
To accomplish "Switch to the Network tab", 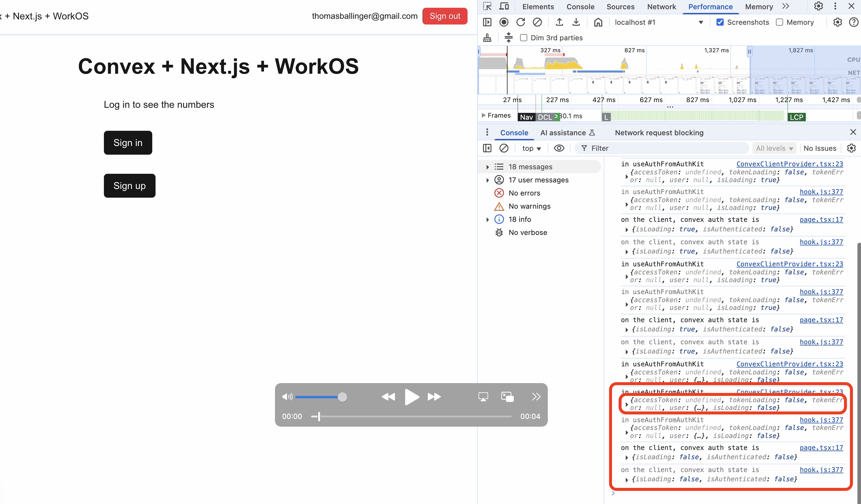I will (x=661, y=7).
